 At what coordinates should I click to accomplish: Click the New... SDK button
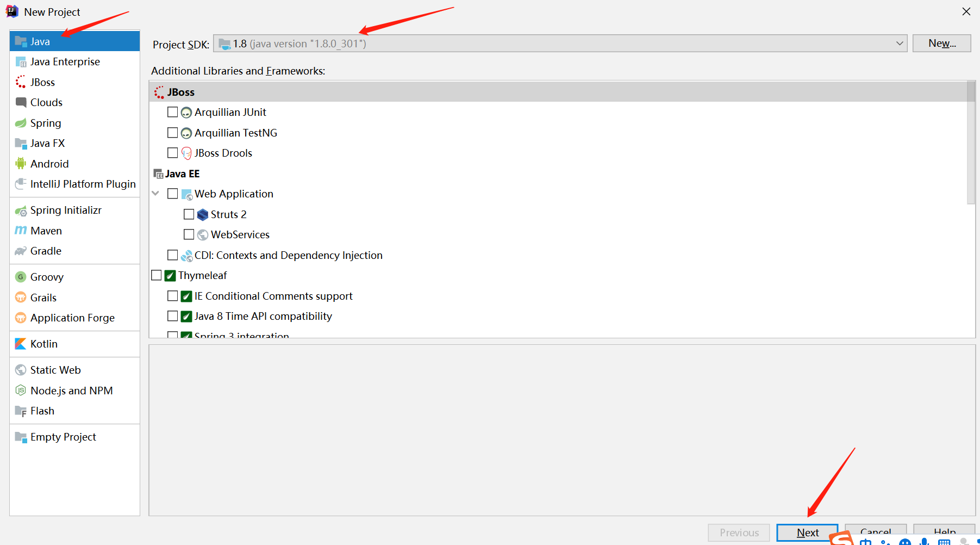pos(942,44)
